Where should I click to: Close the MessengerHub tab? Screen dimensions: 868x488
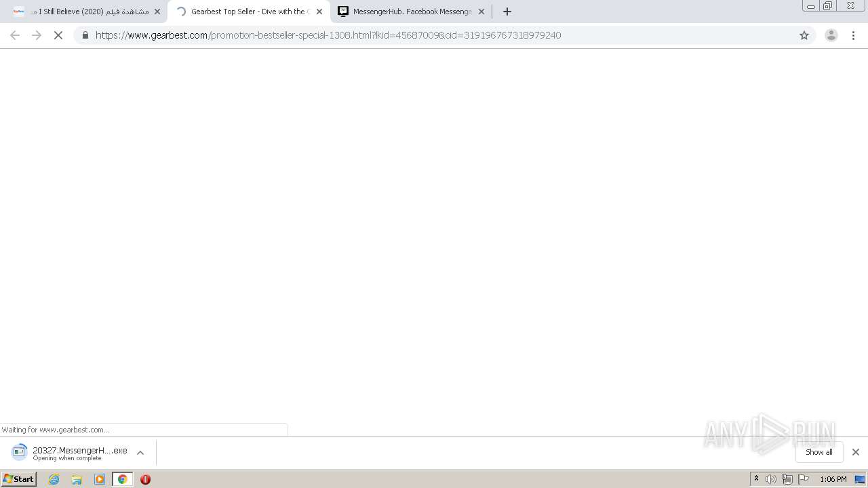tap(481, 12)
